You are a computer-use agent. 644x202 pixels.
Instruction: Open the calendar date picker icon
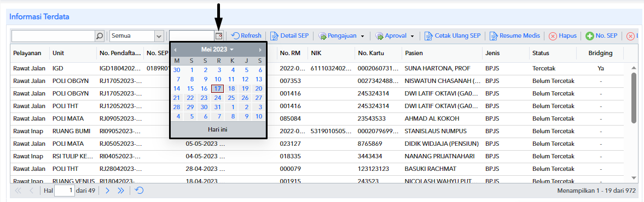pos(219,36)
